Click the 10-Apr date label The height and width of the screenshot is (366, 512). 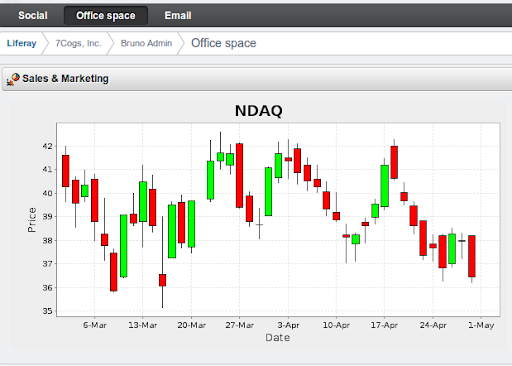pos(336,325)
